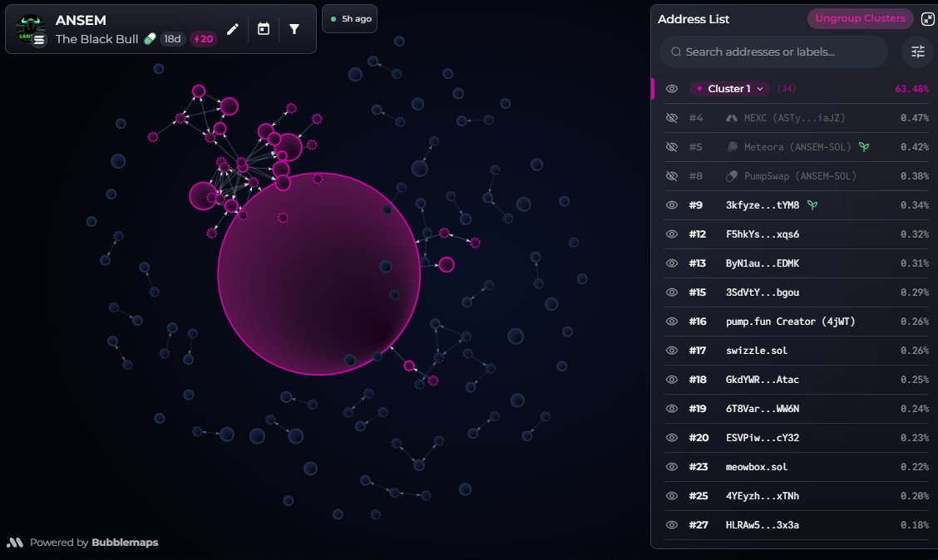Open the funnel filter icon
938x560 pixels.
(294, 29)
